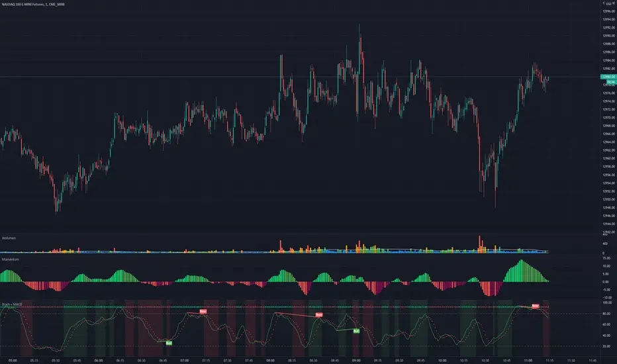
Task: Click the 05:30 time axis label
Action: tap(56, 361)
